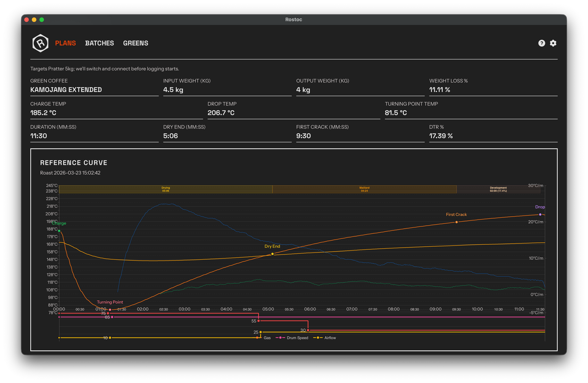This screenshot has height=383, width=588.
Task: Click the Drop marker on the curve
Action: 540,214
